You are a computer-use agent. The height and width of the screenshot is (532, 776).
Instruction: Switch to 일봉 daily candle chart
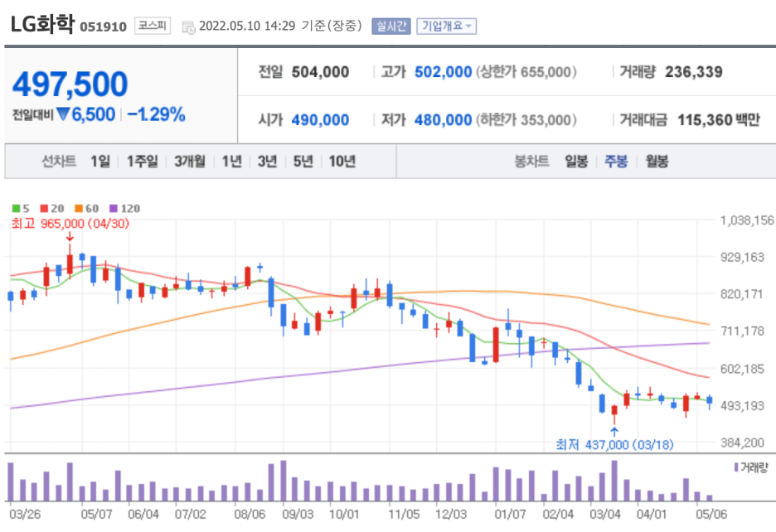[x=576, y=161]
